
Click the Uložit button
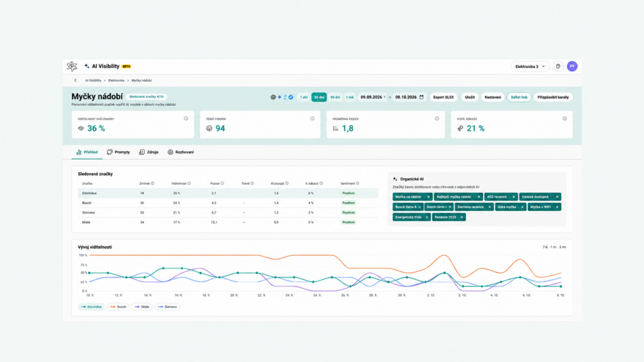[470, 98]
